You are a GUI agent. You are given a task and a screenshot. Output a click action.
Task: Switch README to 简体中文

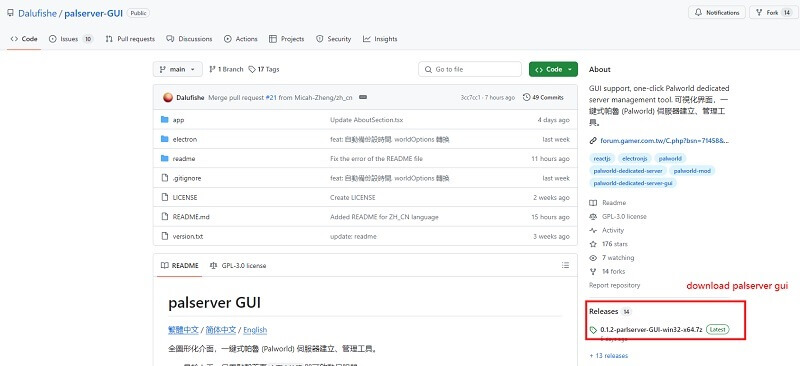[x=221, y=330]
